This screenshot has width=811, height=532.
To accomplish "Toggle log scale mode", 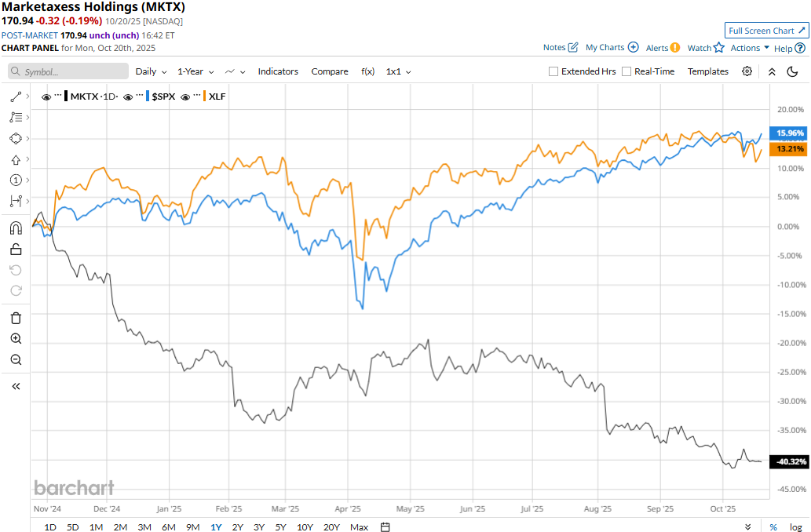I will coord(795,527).
